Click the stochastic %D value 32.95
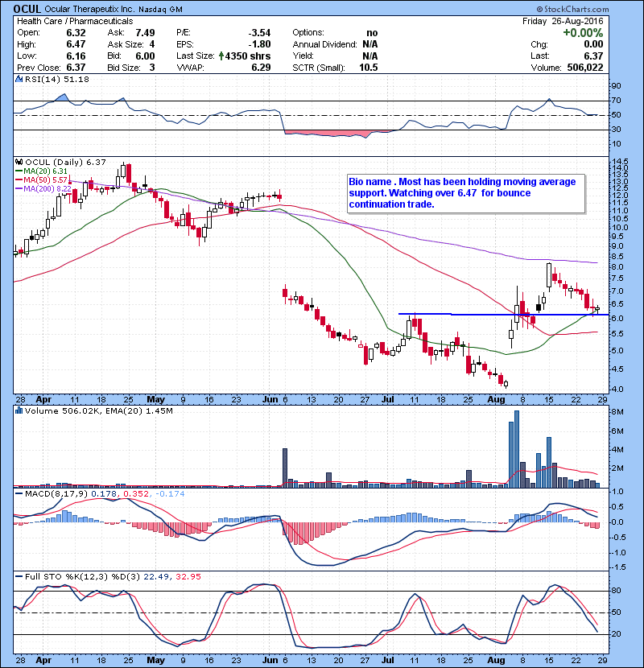The height and width of the screenshot is (668, 644). (188, 576)
